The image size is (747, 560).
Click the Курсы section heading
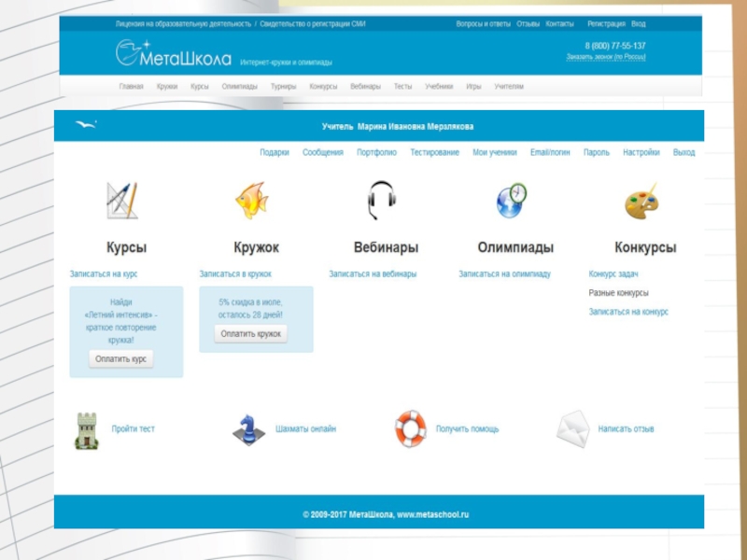click(126, 247)
